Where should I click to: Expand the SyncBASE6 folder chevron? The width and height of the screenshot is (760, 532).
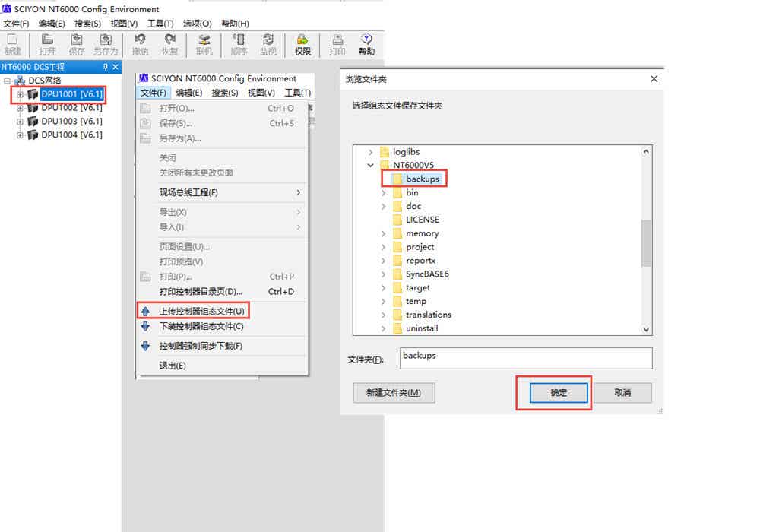point(383,274)
